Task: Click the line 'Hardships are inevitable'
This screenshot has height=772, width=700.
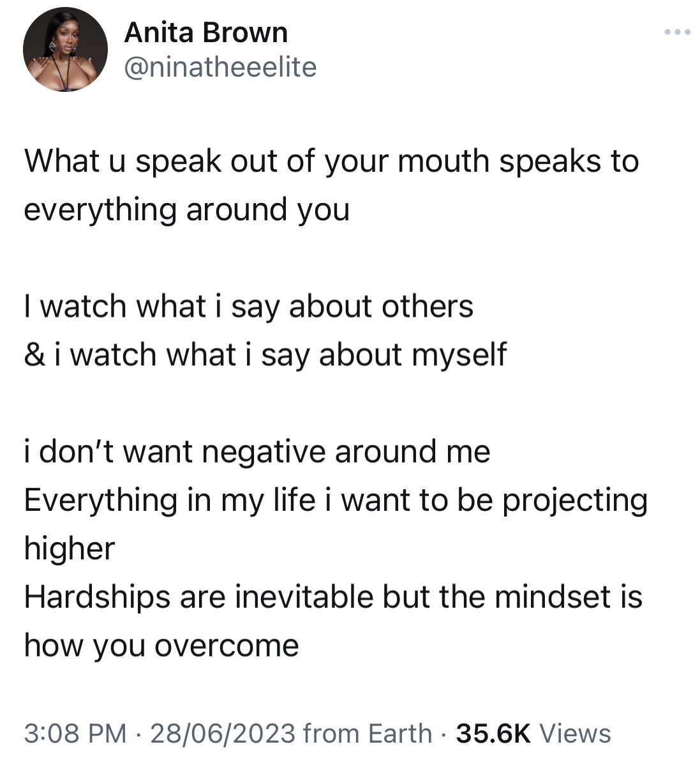Action: (333, 598)
